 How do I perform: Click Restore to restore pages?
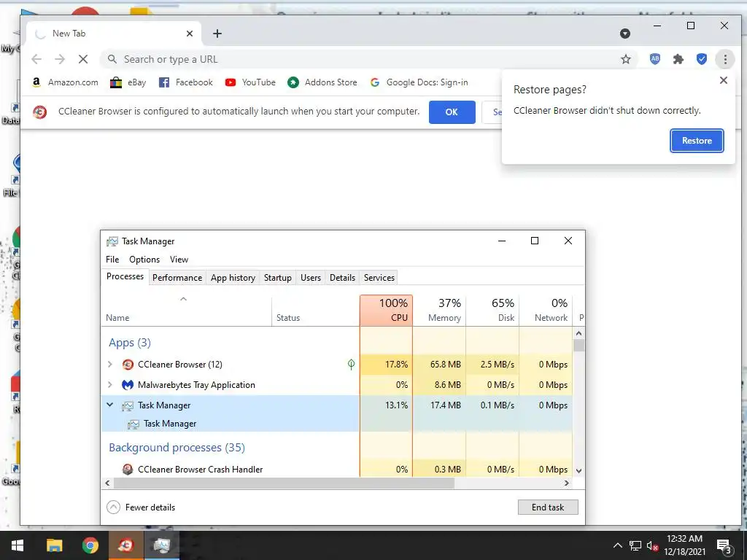click(x=697, y=141)
